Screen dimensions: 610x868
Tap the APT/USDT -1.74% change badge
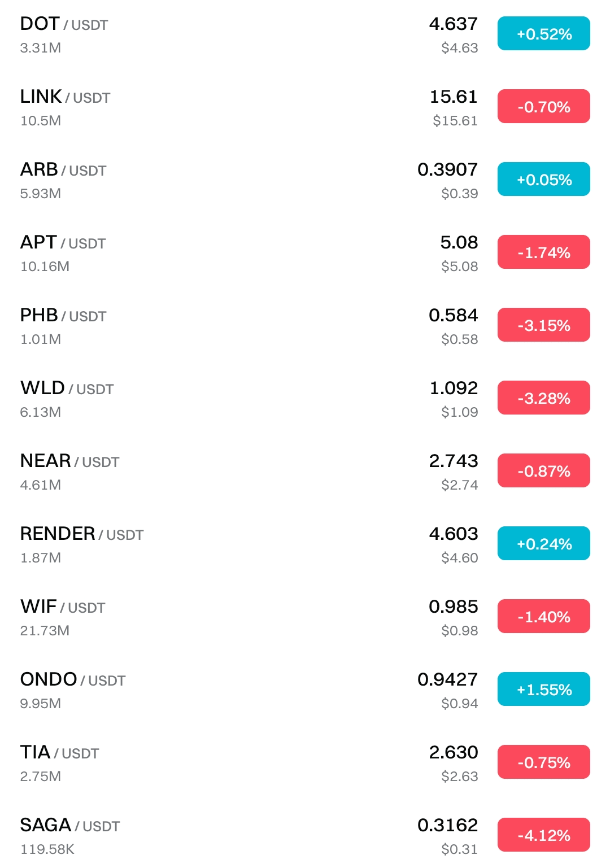543,252
